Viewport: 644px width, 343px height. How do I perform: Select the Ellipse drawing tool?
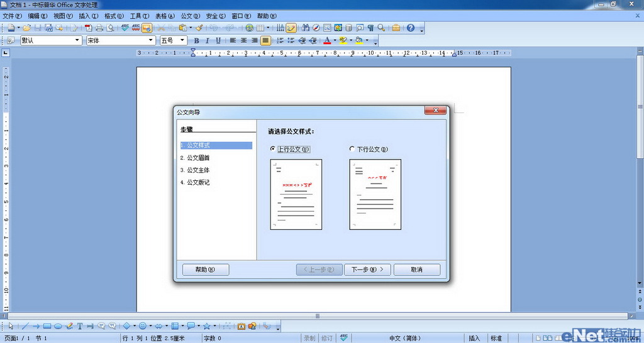click(x=58, y=326)
